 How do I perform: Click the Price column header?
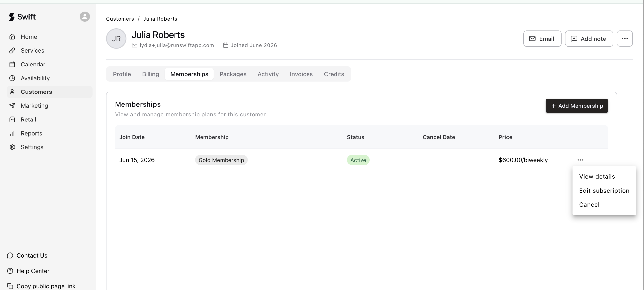(505, 137)
